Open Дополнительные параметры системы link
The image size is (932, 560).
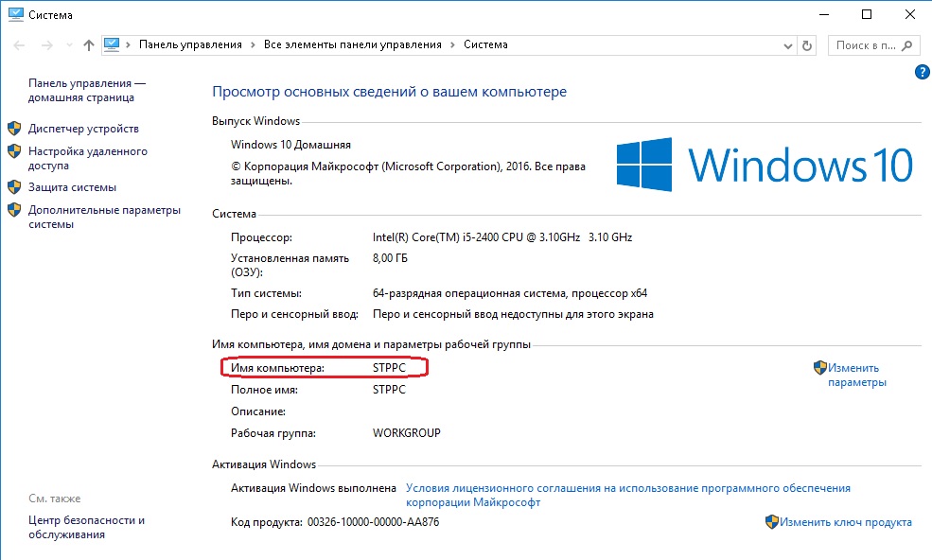[104, 217]
